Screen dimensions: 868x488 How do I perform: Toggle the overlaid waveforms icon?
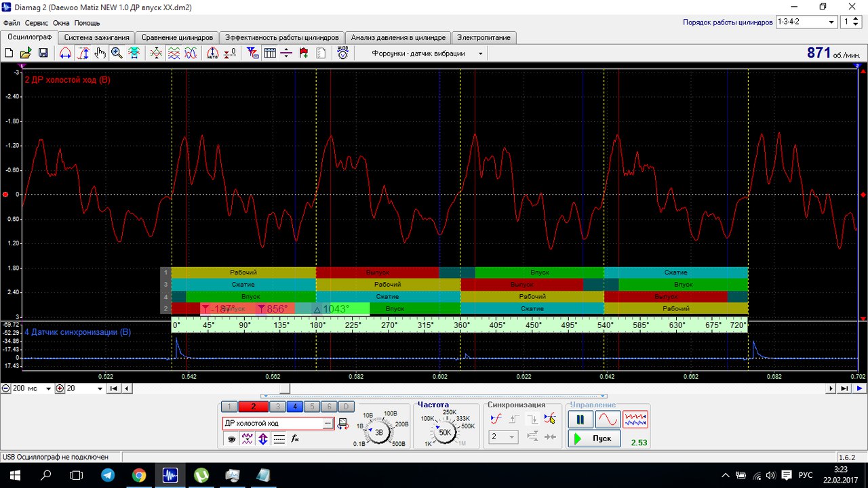pyautogui.click(x=191, y=53)
